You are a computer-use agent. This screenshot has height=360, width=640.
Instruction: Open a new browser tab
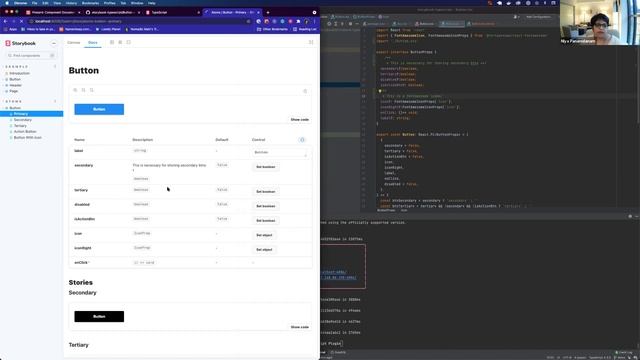click(x=268, y=13)
